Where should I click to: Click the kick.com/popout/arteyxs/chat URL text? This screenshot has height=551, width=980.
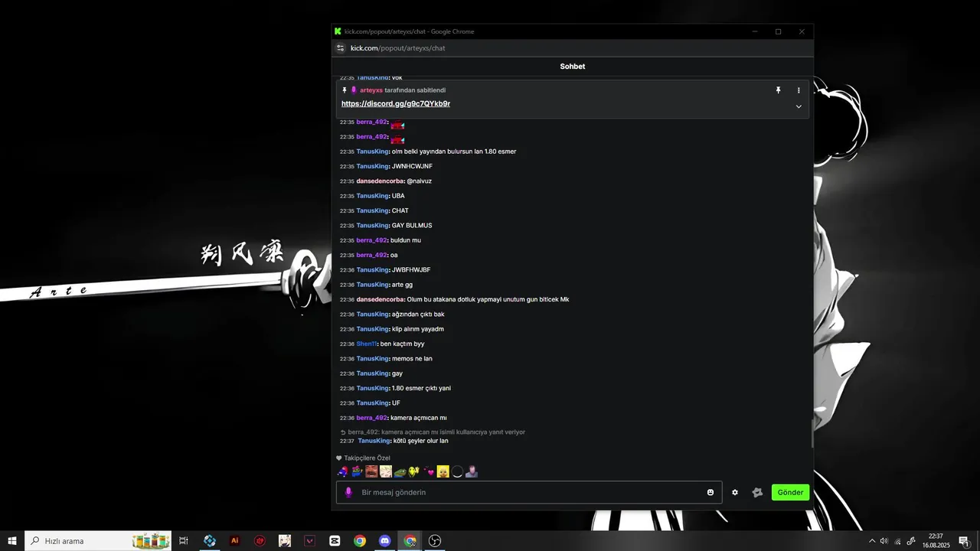pos(397,48)
